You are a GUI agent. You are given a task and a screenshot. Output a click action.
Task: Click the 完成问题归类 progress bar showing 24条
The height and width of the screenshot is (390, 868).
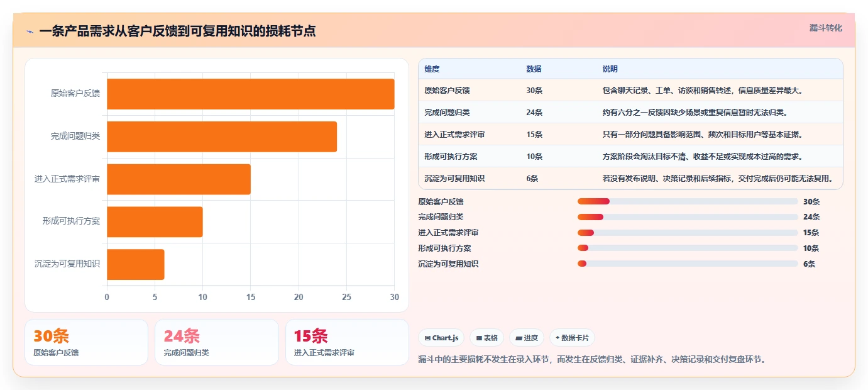688,217
